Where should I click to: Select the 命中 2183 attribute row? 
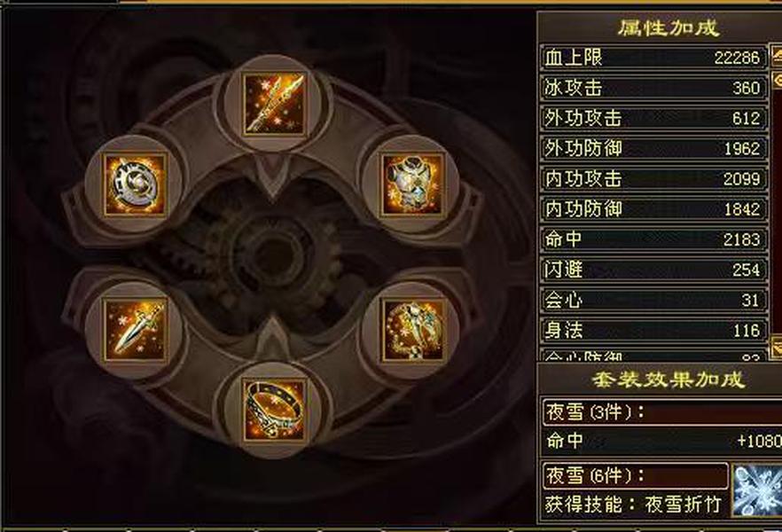653,239
